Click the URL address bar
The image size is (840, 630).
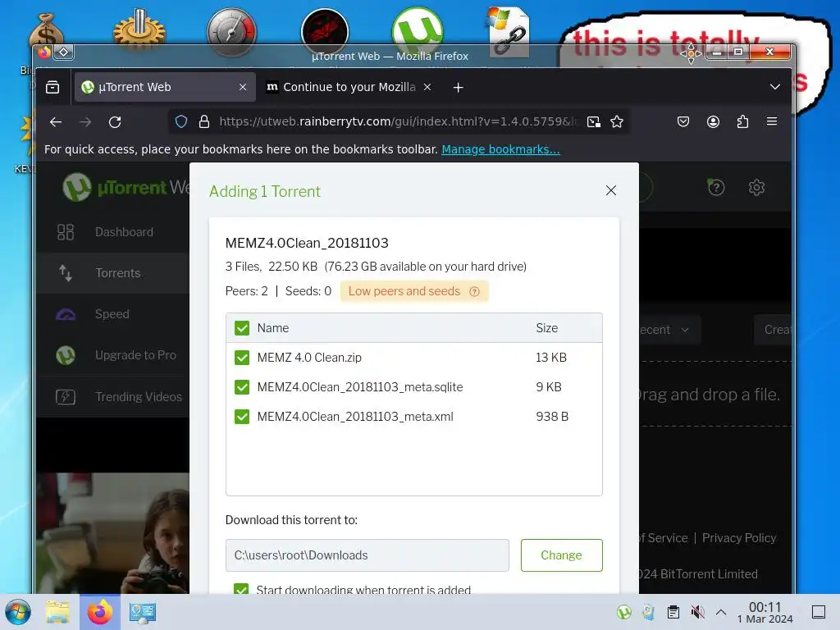click(399, 121)
